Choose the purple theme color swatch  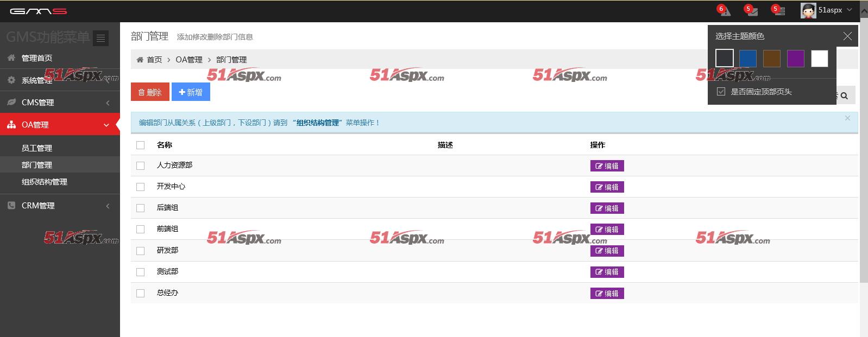coord(795,58)
